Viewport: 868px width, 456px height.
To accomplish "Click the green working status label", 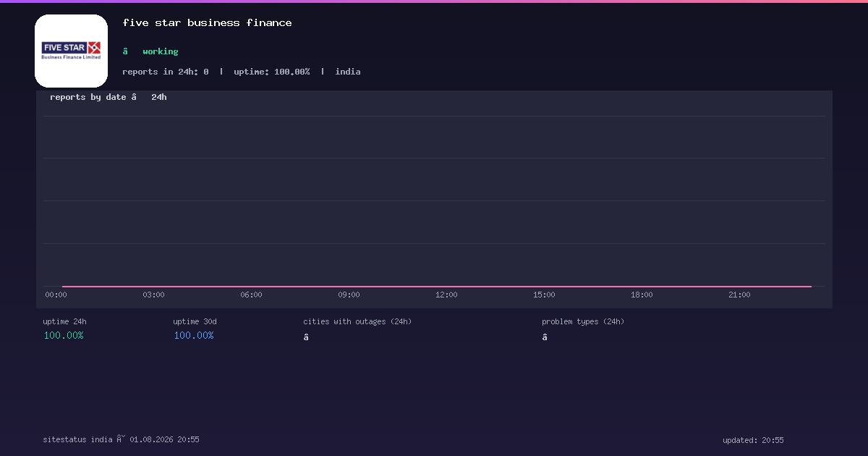I will [160, 51].
